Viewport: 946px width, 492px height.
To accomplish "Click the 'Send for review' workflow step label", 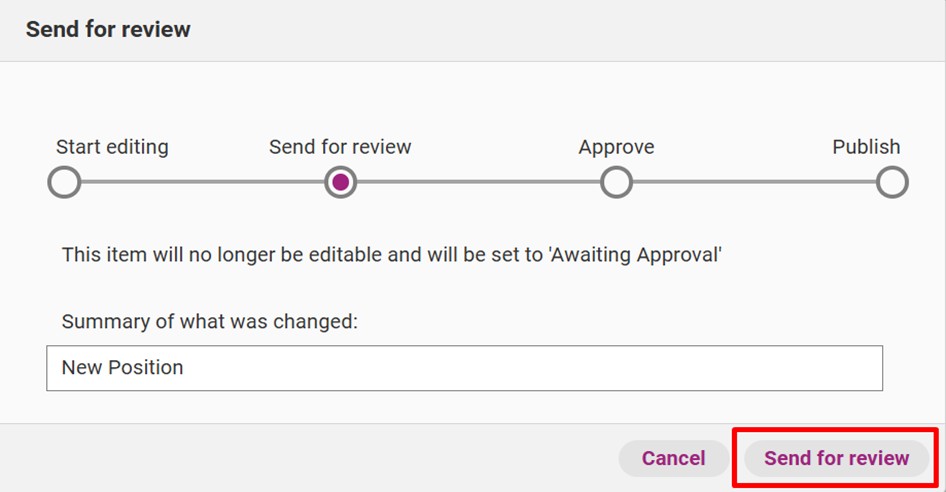I will (340, 147).
